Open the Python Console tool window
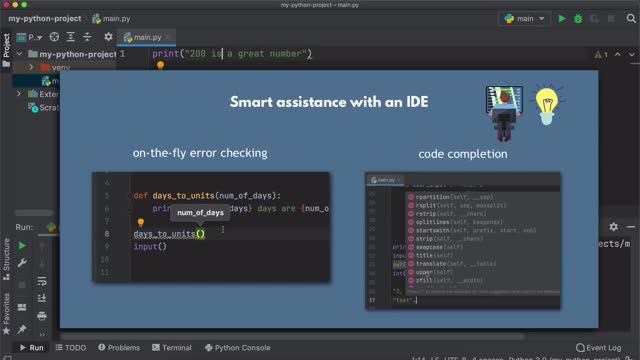This screenshot has width=640, height=360. pyautogui.click(x=238, y=348)
